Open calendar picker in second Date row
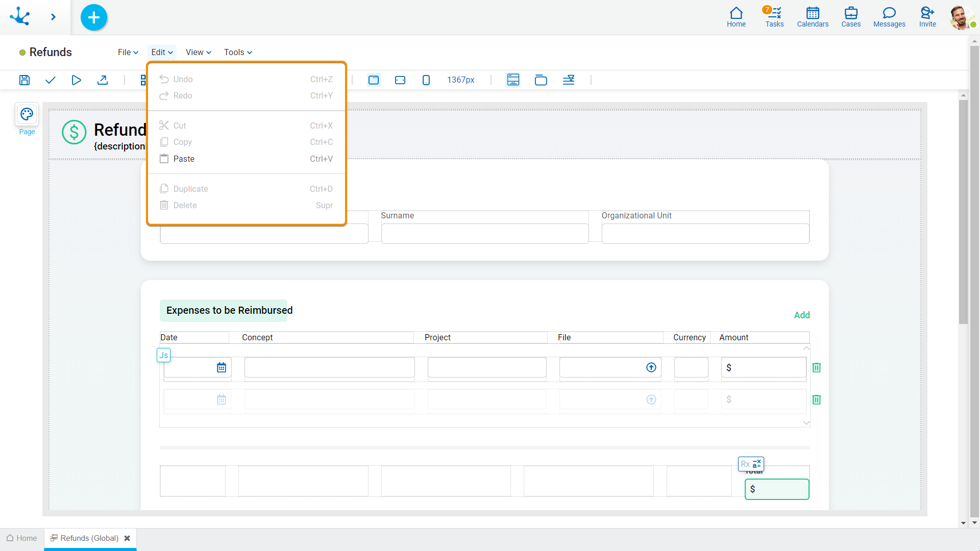This screenshot has width=980, height=551. (x=222, y=399)
